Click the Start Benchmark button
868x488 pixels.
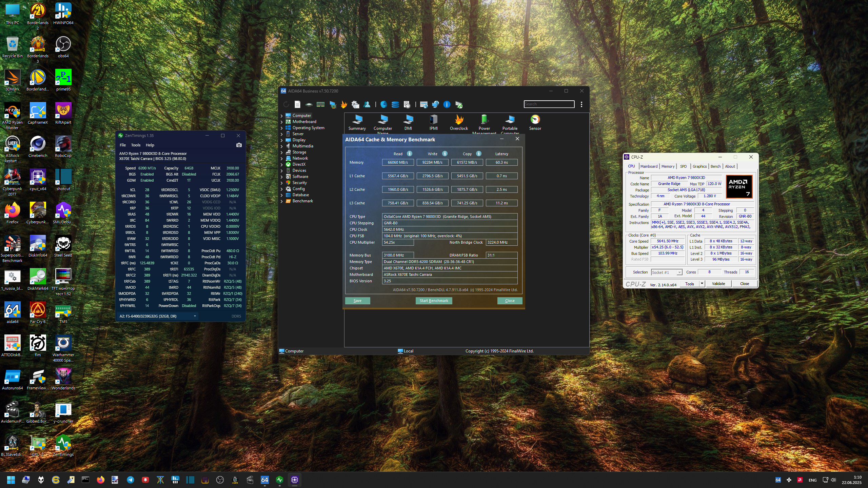(x=434, y=301)
